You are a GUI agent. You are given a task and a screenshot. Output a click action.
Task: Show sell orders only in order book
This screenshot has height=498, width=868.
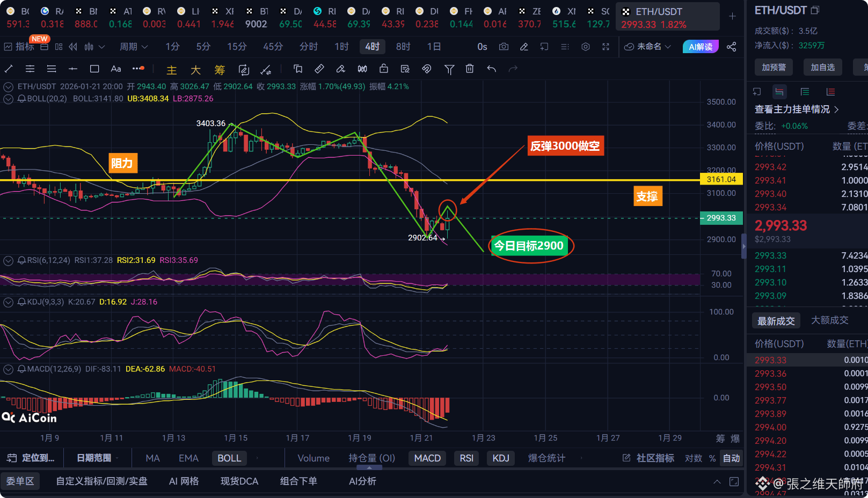[830, 92]
